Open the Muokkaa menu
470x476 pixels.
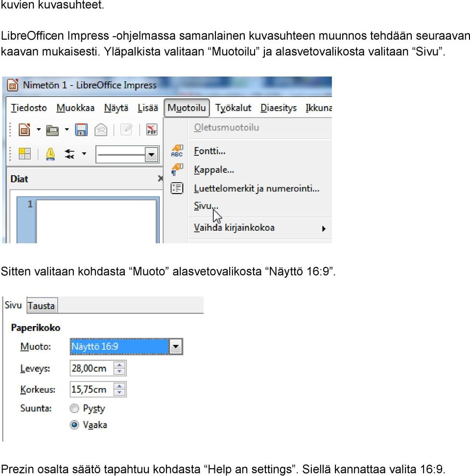[75, 108]
